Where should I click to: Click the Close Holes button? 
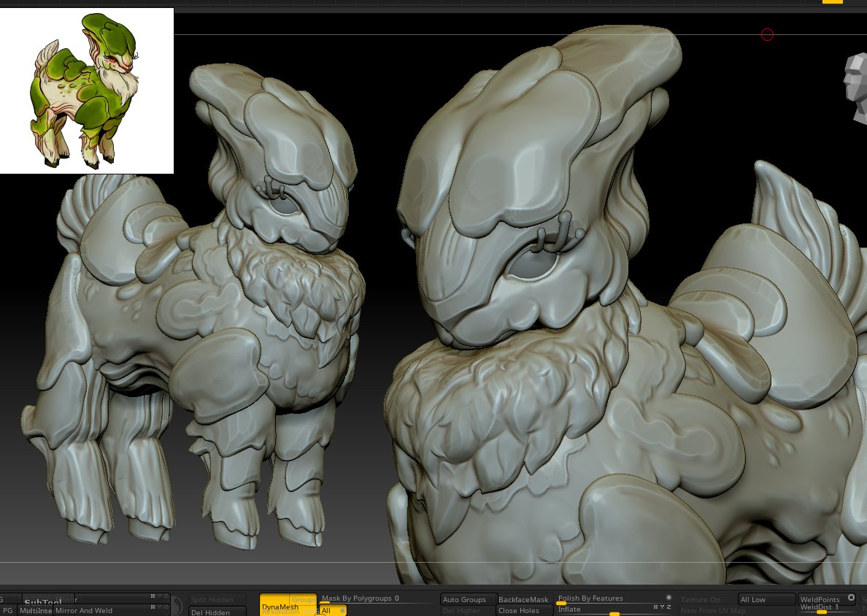pos(525,610)
